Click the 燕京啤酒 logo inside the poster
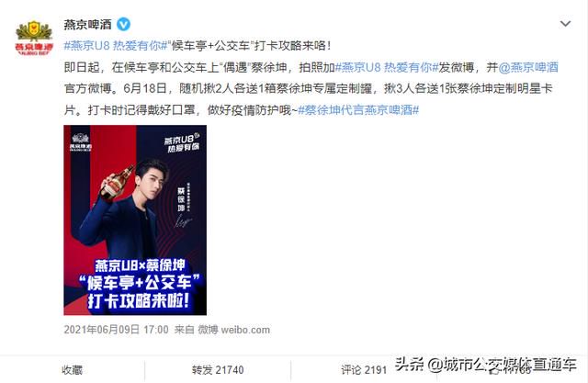This screenshot has height=383, width=588. pyautogui.click(x=81, y=142)
